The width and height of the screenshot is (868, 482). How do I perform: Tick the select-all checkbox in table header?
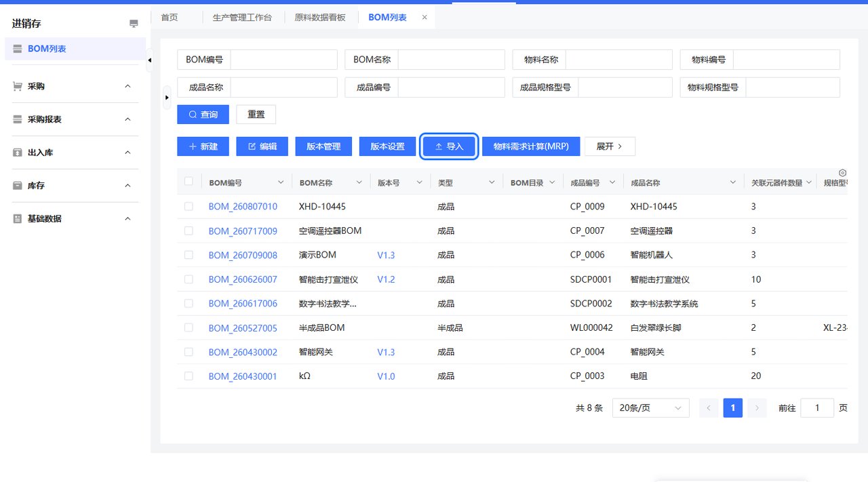pyautogui.click(x=189, y=181)
